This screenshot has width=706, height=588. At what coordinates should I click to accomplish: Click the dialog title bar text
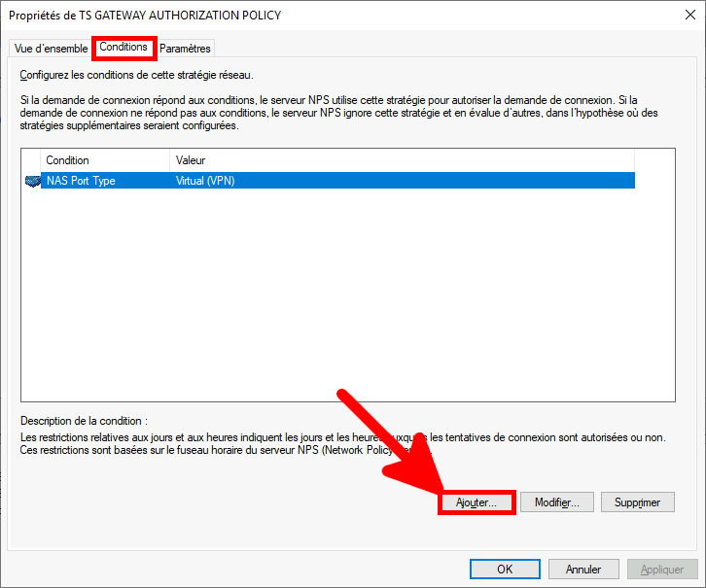[x=146, y=17]
